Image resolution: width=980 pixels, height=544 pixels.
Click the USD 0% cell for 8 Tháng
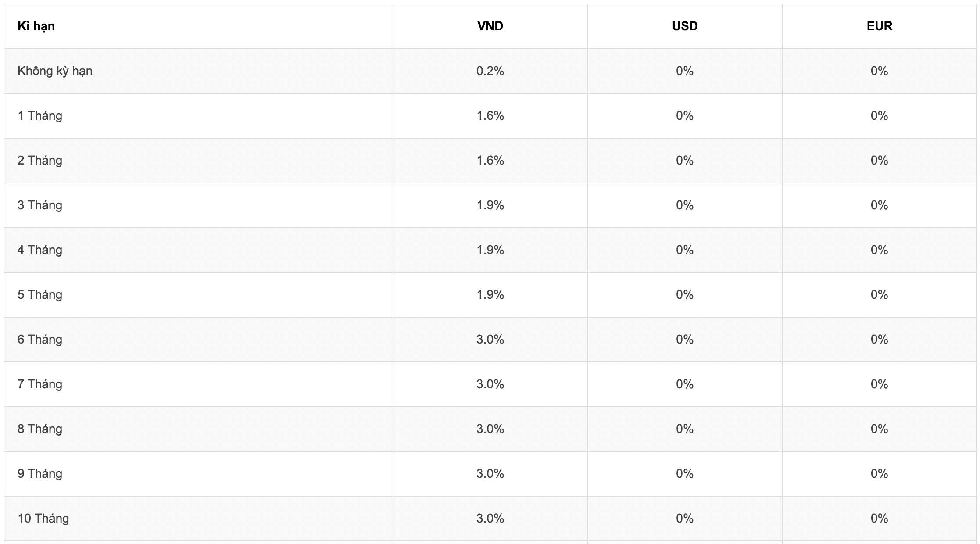click(685, 429)
